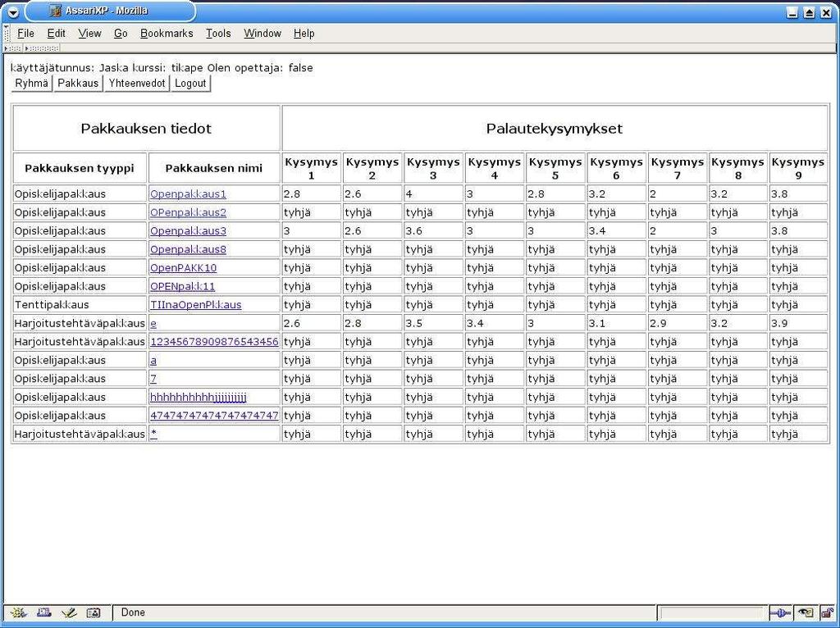Click the Pakkauksen tyyppi column header

(x=80, y=168)
